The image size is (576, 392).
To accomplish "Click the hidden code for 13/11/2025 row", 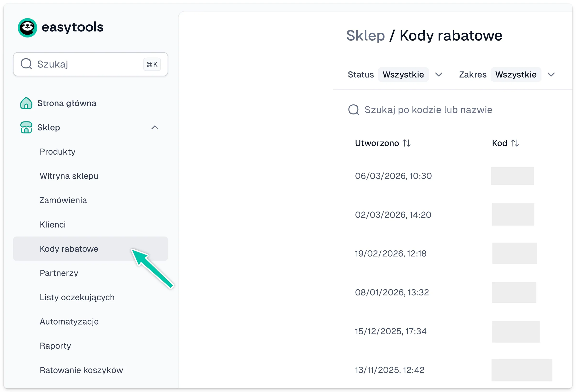I will pyautogui.click(x=522, y=370).
